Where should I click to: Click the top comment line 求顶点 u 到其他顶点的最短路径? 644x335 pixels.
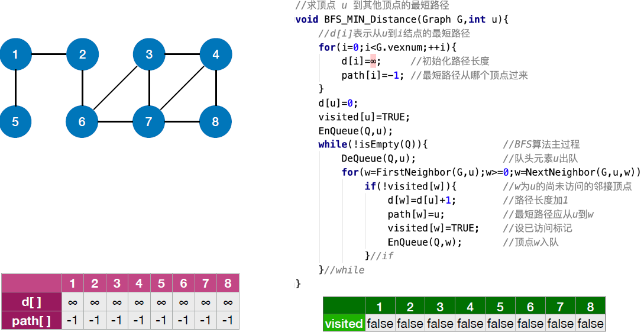(x=372, y=5)
